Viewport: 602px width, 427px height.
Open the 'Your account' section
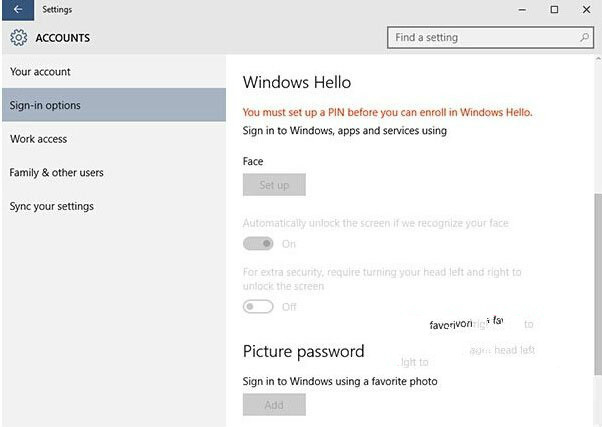[x=40, y=72]
